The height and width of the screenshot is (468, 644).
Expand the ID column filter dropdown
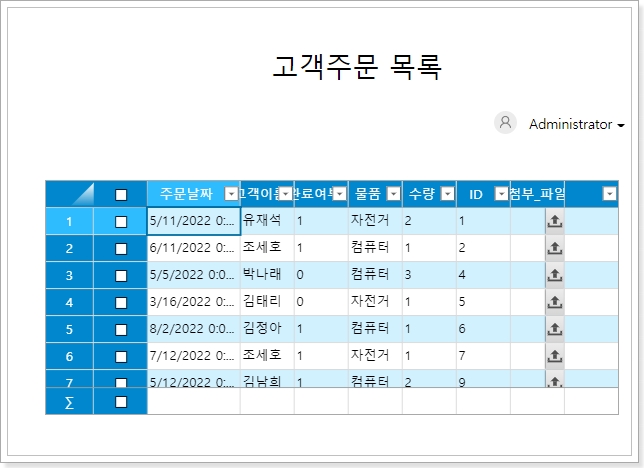[x=501, y=194]
